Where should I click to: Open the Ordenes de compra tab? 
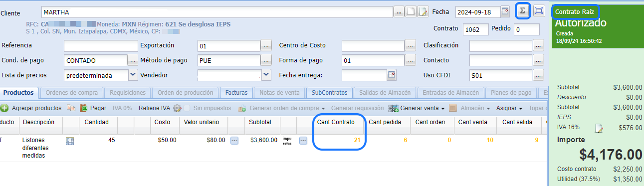(72, 93)
